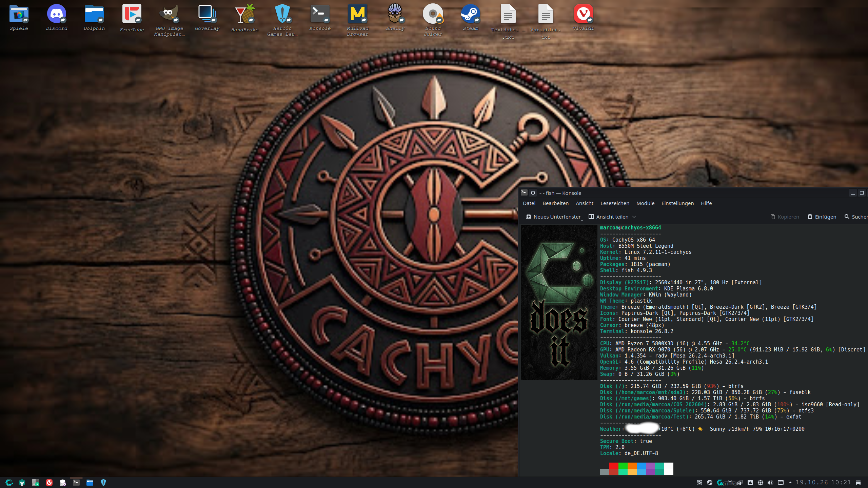Image resolution: width=868 pixels, height=488 pixels.
Task: Click the weather 11°C tray widget
Action: click(730, 483)
